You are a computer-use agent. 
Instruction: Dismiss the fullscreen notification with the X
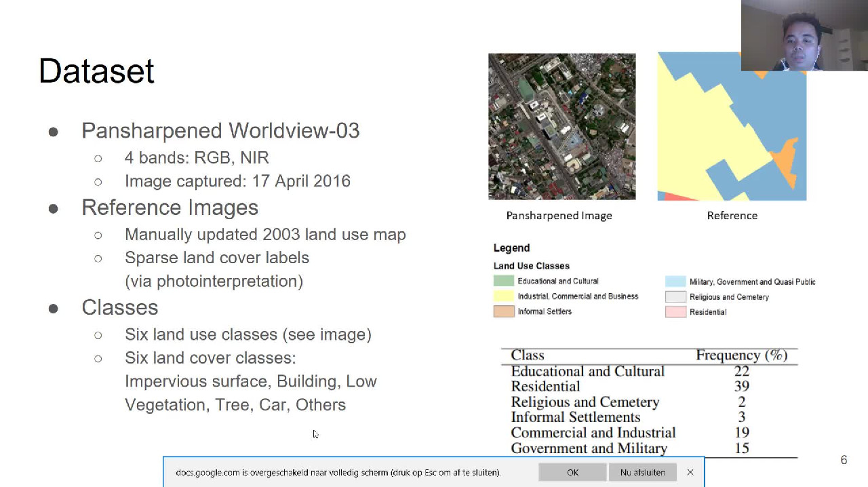pyautogui.click(x=690, y=472)
